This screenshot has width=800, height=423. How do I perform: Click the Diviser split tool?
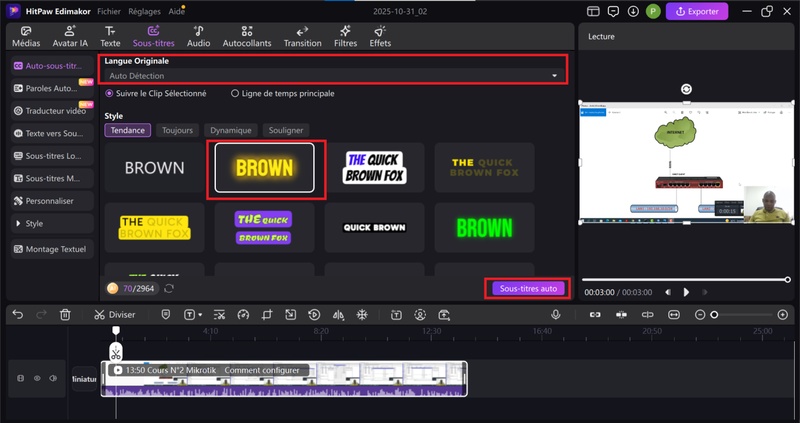pos(115,315)
